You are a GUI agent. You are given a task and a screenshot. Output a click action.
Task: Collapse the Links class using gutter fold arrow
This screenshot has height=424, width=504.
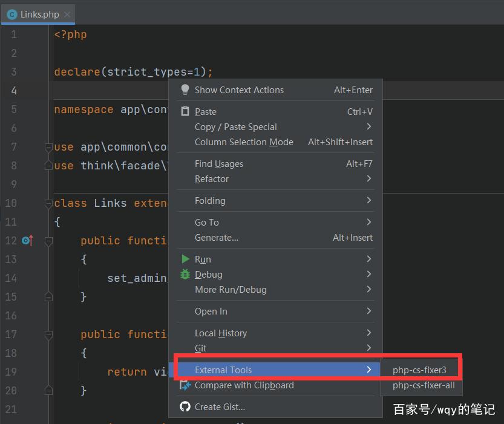pyautogui.click(x=48, y=203)
